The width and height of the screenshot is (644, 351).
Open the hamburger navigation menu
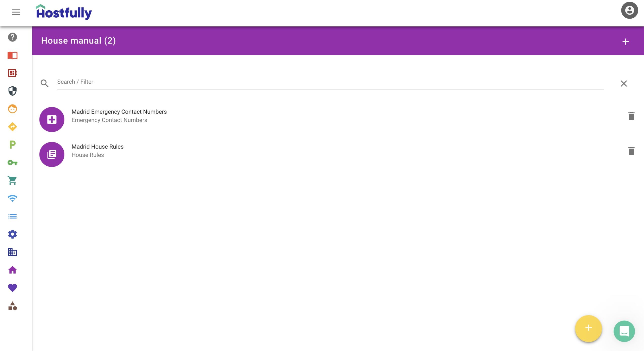pyautogui.click(x=16, y=12)
